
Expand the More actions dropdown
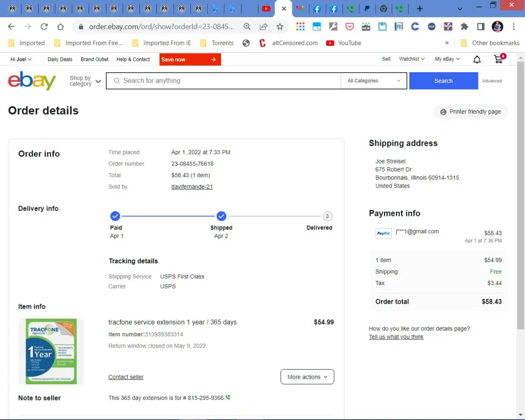click(x=307, y=377)
